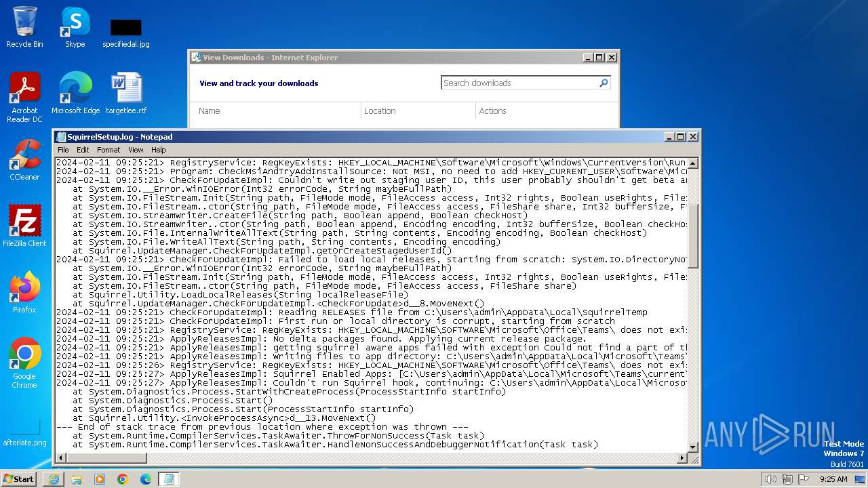Click Notepad's vertical scrollbar down arrow

click(x=692, y=447)
